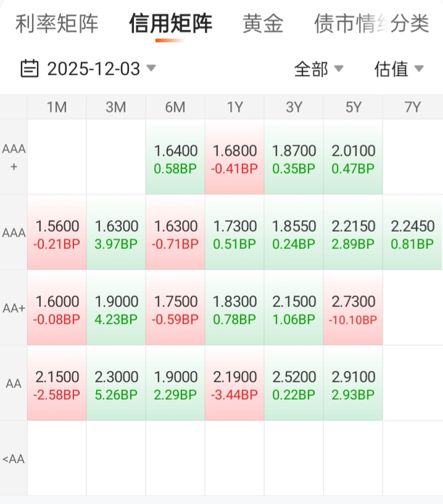Select the 信用矩阵 tab
This screenshot has width=443, height=504.
(170, 24)
